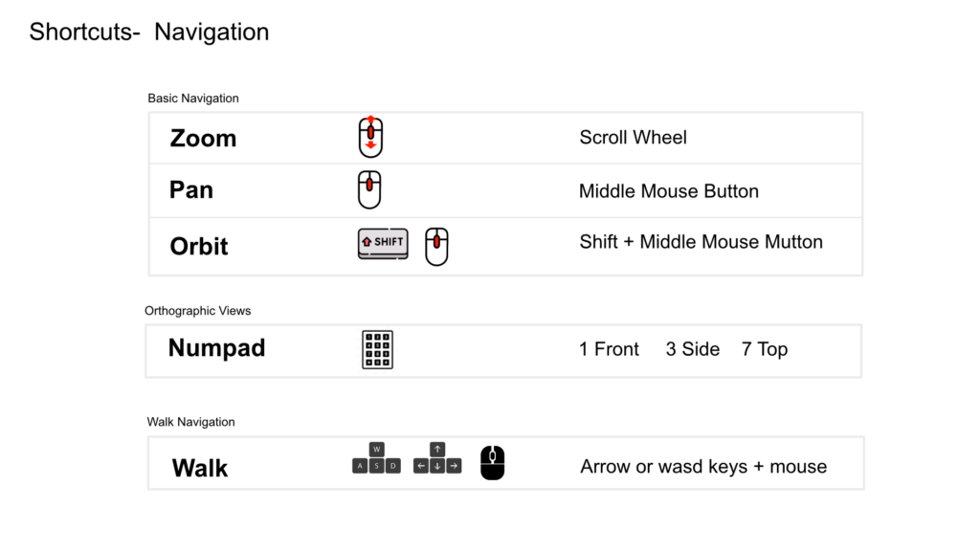Click the Pan middle mouse button icon
Screen dimensions: 980x551
pos(369,190)
